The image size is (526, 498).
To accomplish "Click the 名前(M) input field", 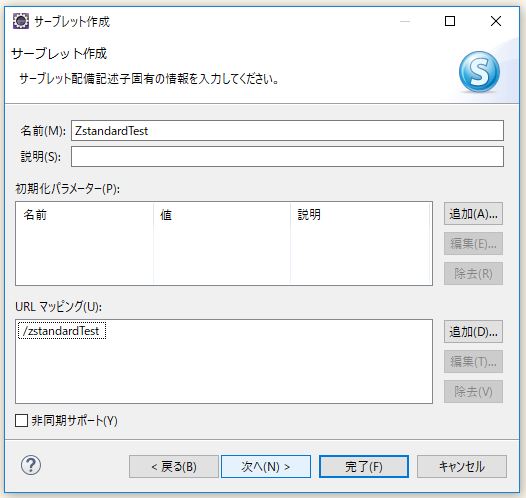I will [x=287, y=130].
